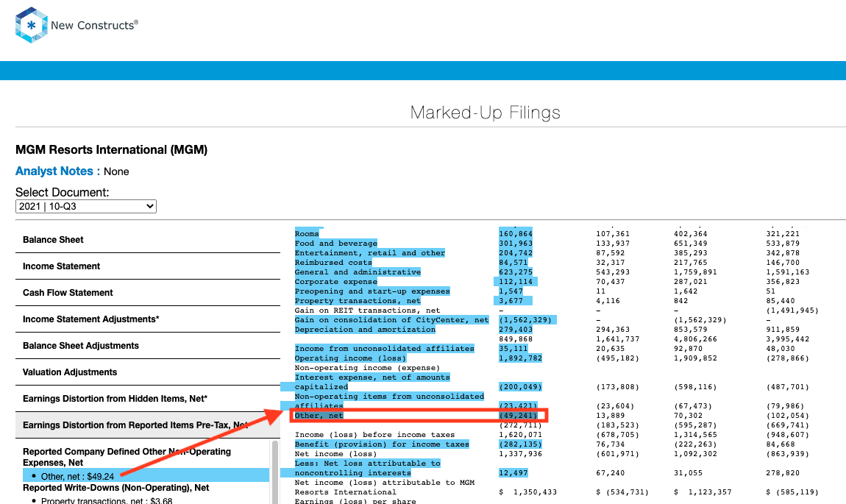The width and height of the screenshot is (846, 504).
Task: Click Income from unconsolidated affiliates label
Action: (384, 349)
